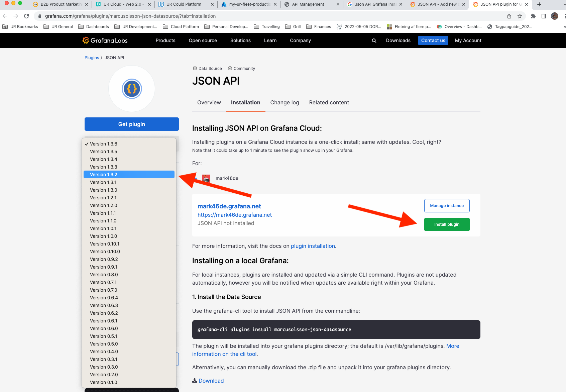Screen dimensions: 566x392
Task: Open the browser profile avatar
Action: (555, 16)
